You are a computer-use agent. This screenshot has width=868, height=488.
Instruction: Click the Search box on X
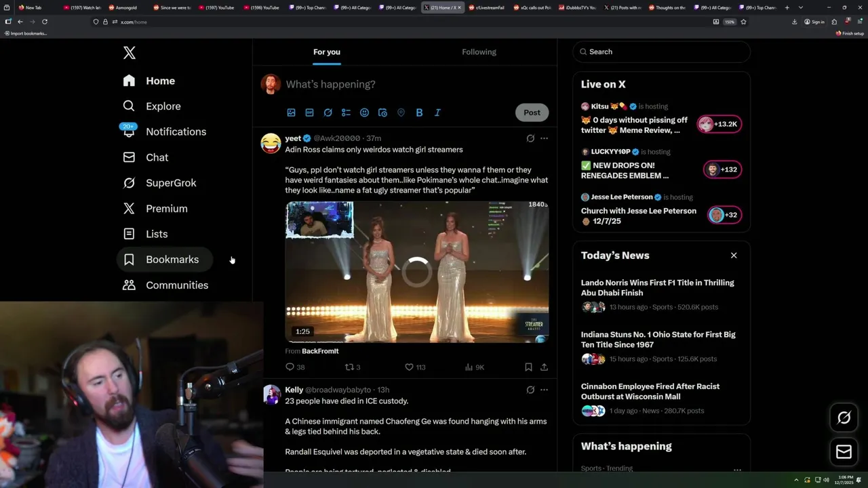point(661,52)
